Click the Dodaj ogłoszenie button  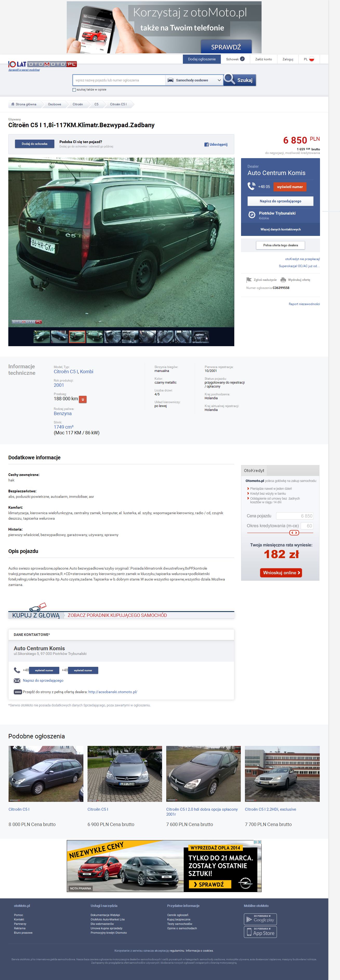tap(202, 59)
